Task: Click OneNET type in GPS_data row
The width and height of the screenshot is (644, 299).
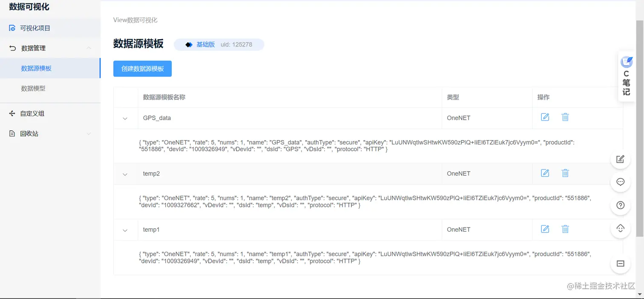Action: pyautogui.click(x=458, y=118)
